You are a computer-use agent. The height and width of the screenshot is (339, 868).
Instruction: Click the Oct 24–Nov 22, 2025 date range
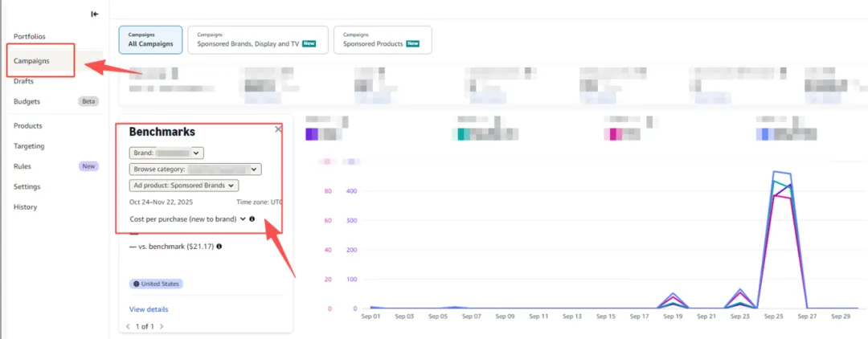pyautogui.click(x=162, y=202)
